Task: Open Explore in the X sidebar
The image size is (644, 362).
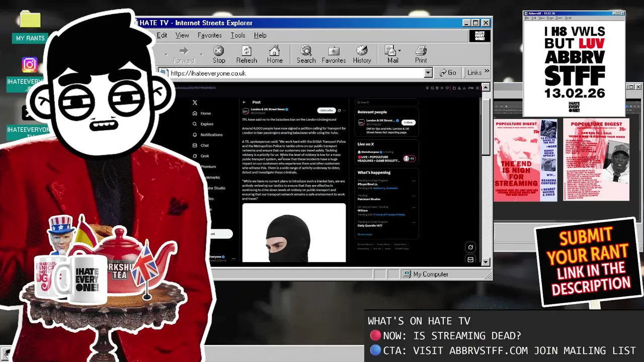Action: point(203,124)
